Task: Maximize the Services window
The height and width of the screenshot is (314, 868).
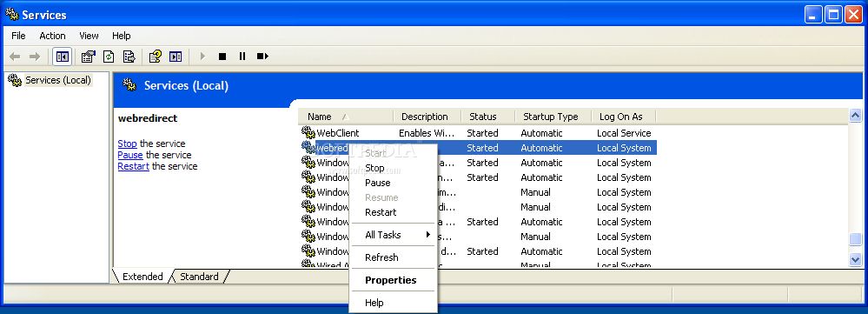Action: [x=833, y=15]
